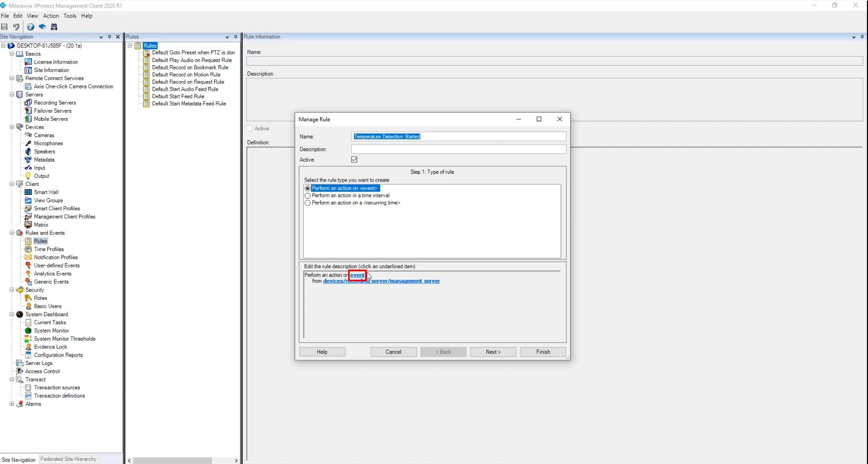
Task: Click the Roles node icon
Action: pos(29,298)
